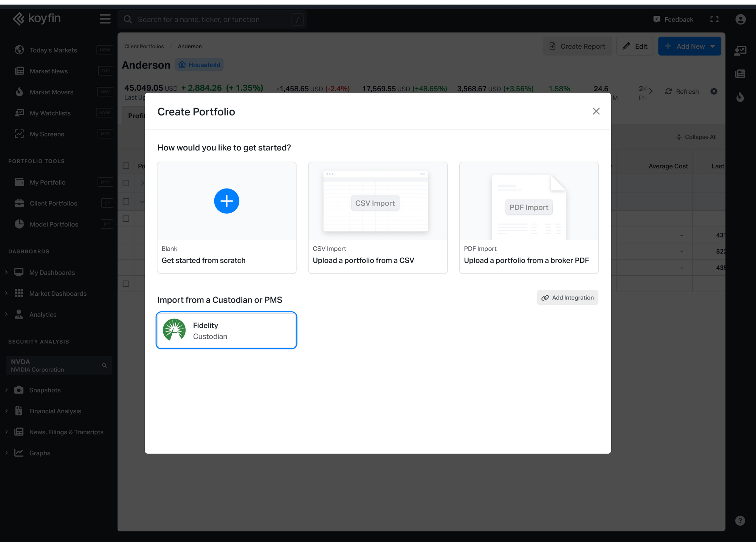Click the Fidelity logo icon
The width and height of the screenshot is (756, 542).
(x=174, y=330)
